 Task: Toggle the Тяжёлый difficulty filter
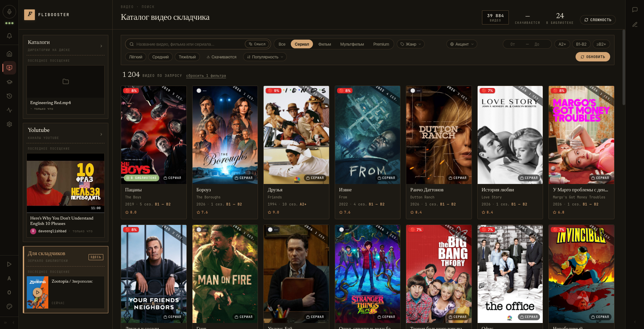click(187, 57)
